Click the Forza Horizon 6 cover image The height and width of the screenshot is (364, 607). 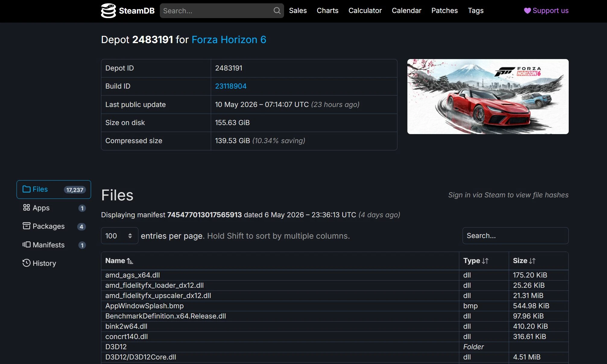(x=488, y=96)
